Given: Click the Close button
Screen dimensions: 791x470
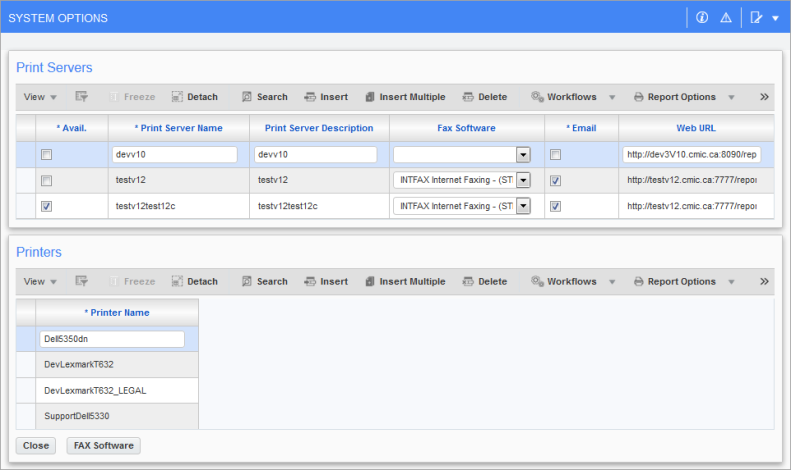Looking at the screenshot, I should (x=36, y=446).
